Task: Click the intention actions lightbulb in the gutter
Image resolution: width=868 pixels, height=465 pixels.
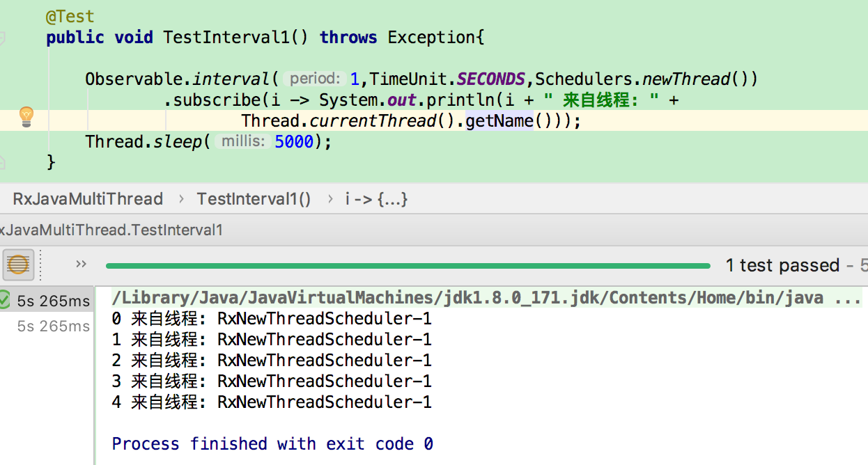Action: tap(26, 117)
